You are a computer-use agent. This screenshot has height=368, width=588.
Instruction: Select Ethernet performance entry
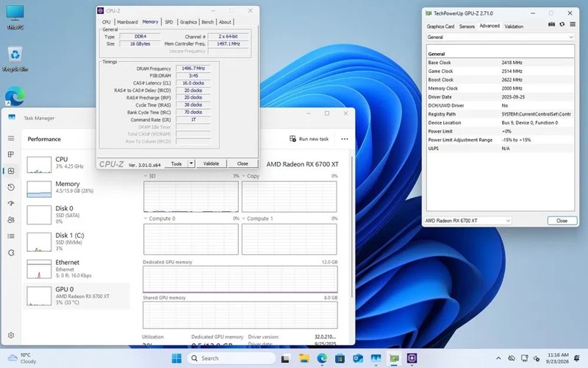[x=77, y=268]
